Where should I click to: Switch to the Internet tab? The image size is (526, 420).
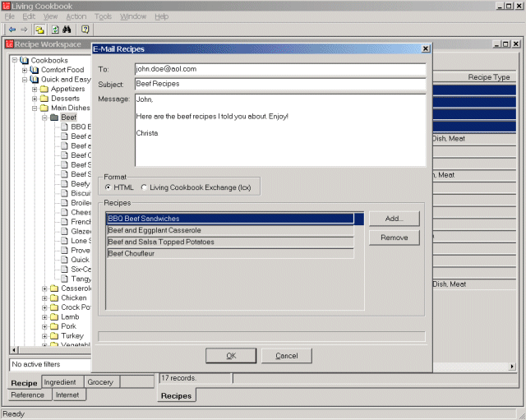(x=67, y=395)
